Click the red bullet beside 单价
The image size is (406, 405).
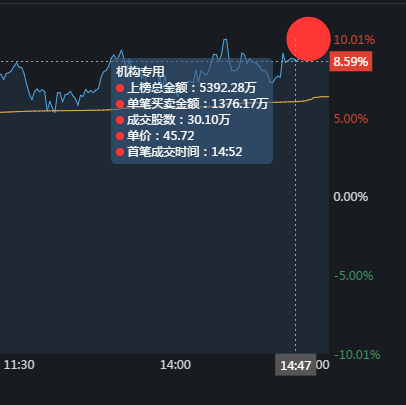(120, 136)
